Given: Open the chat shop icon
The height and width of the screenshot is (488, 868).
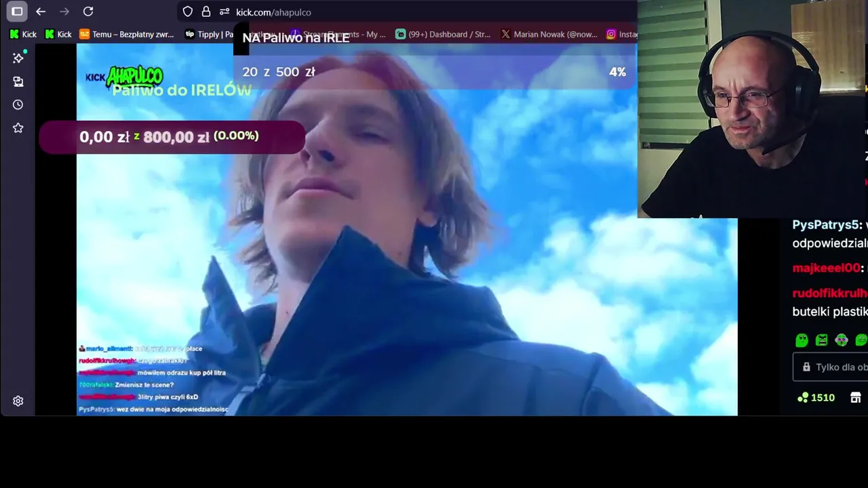Looking at the screenshot, I should [x=856, y=398].
